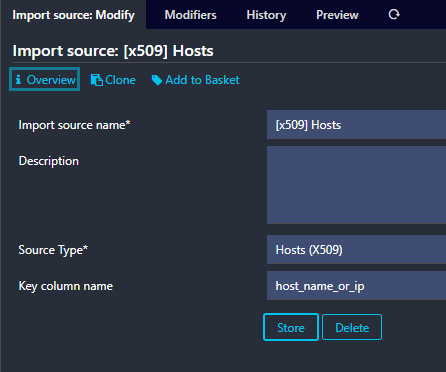Clone this import source

point(113,80)
